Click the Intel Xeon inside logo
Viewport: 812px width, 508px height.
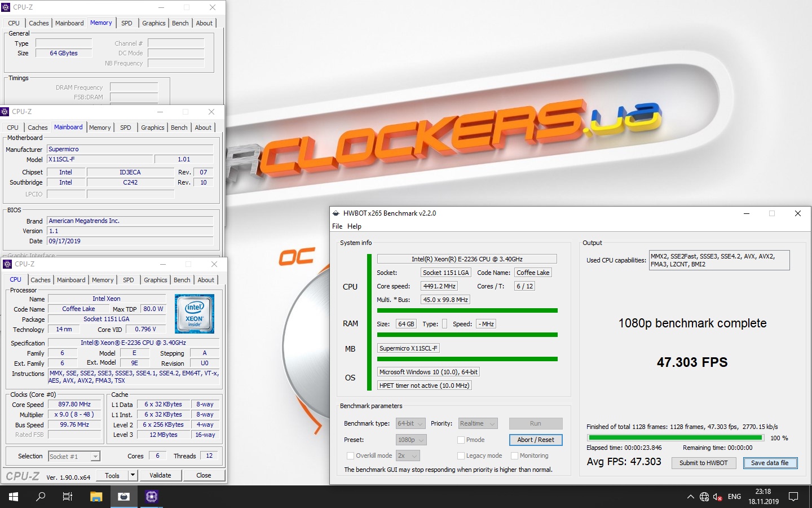tap(194, 314)
